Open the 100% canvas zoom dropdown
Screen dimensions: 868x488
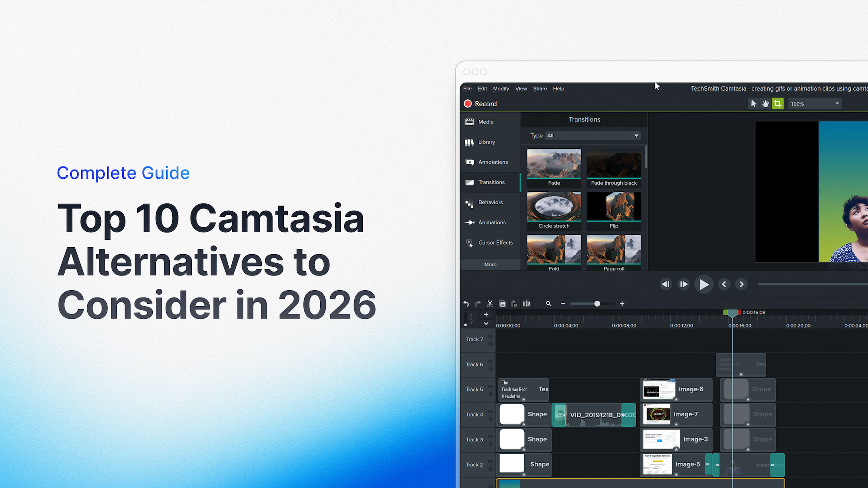[815, 104]
